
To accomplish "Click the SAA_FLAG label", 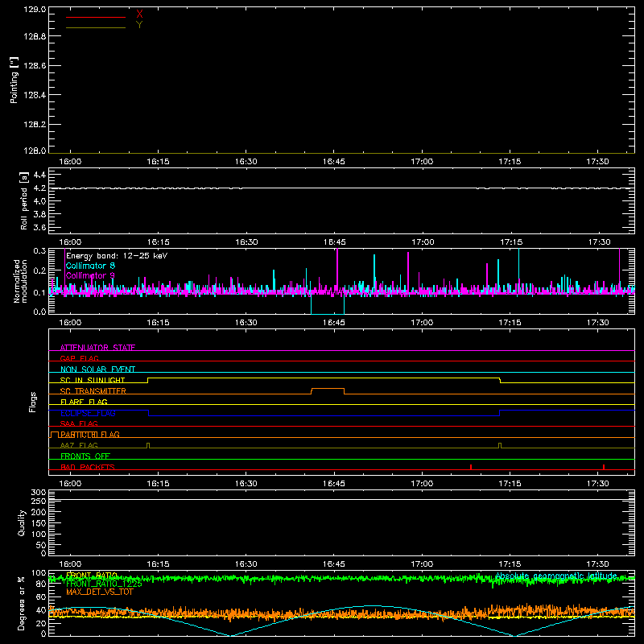I will tap(79, 423).
